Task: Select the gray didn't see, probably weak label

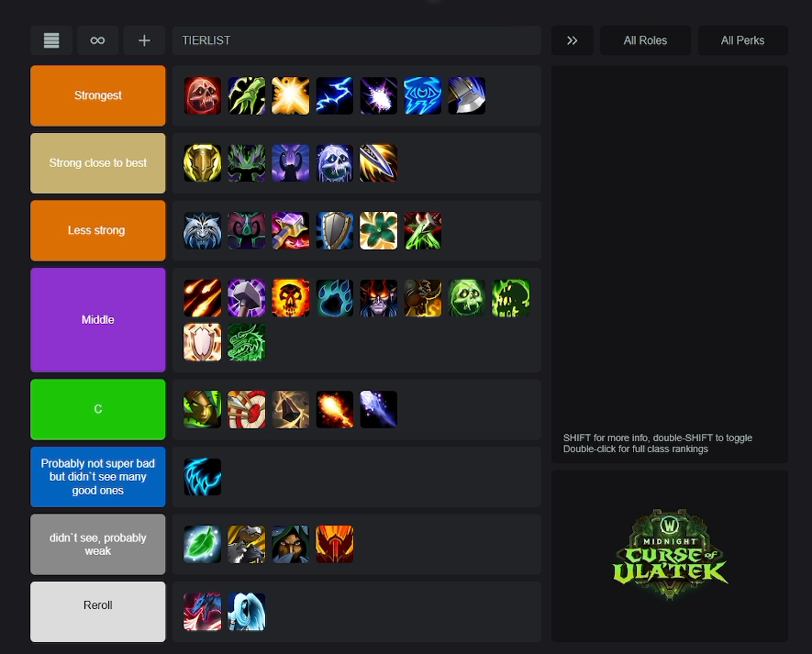Action: (98, 544)
